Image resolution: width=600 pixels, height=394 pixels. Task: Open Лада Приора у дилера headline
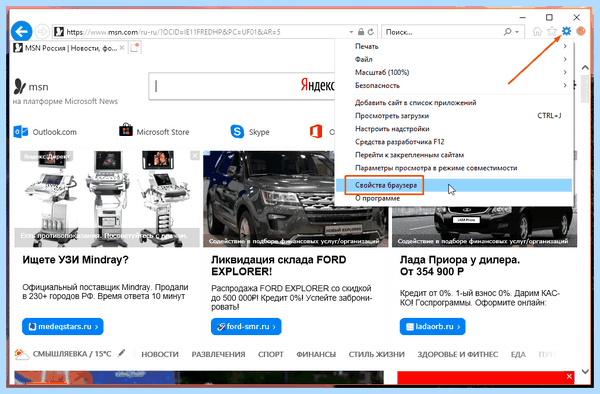pyautogui.click(x=460, y=265)
